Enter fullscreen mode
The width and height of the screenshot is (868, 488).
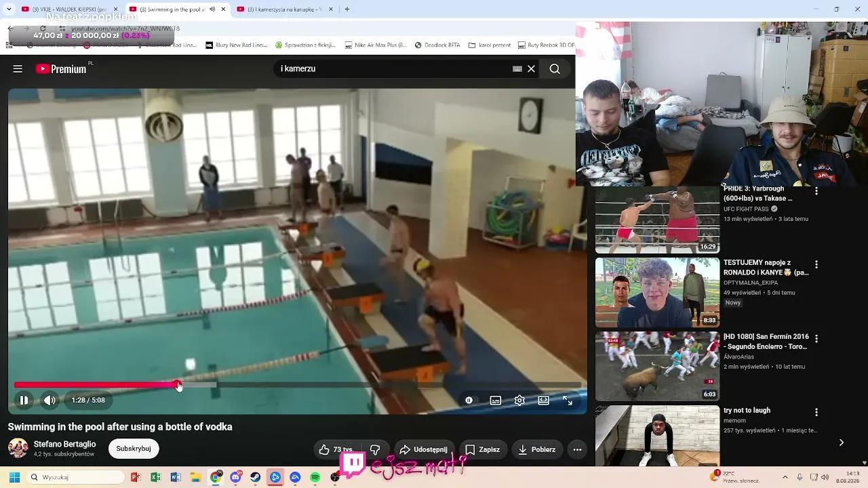point(568,401)
